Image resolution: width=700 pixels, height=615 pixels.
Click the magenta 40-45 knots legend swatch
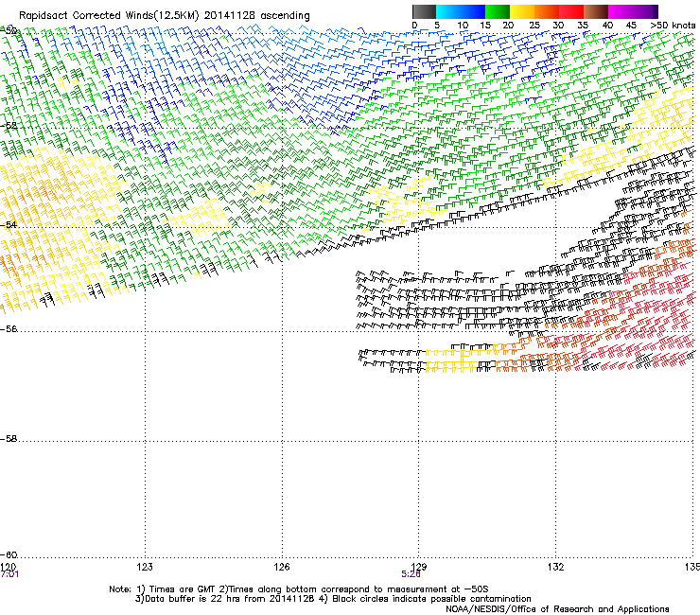621,11
